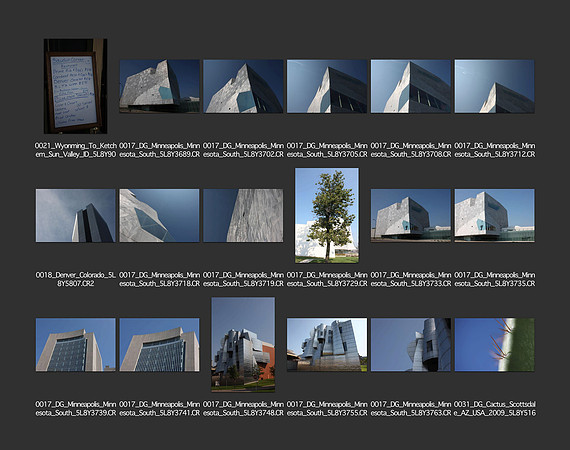
Task: Select the Denver Colorado skyscraper thumbnail
Action: coord(76,216)
